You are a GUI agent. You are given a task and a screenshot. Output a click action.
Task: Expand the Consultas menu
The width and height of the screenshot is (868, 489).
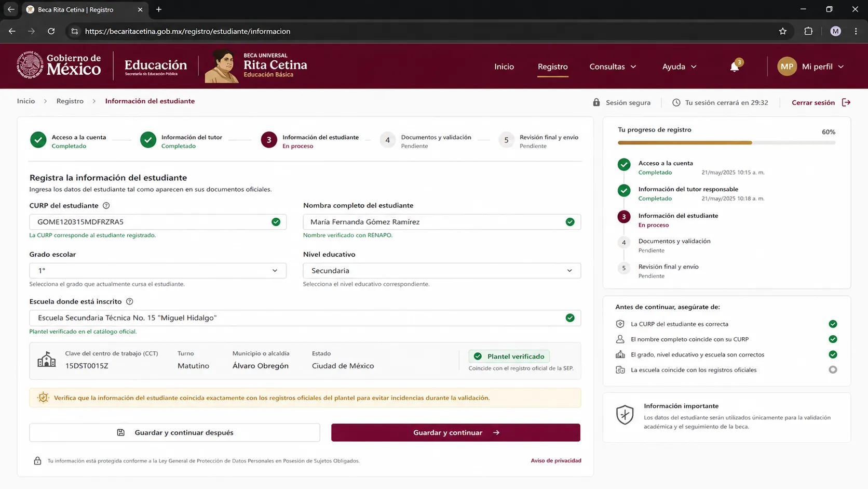click(613, 67)
